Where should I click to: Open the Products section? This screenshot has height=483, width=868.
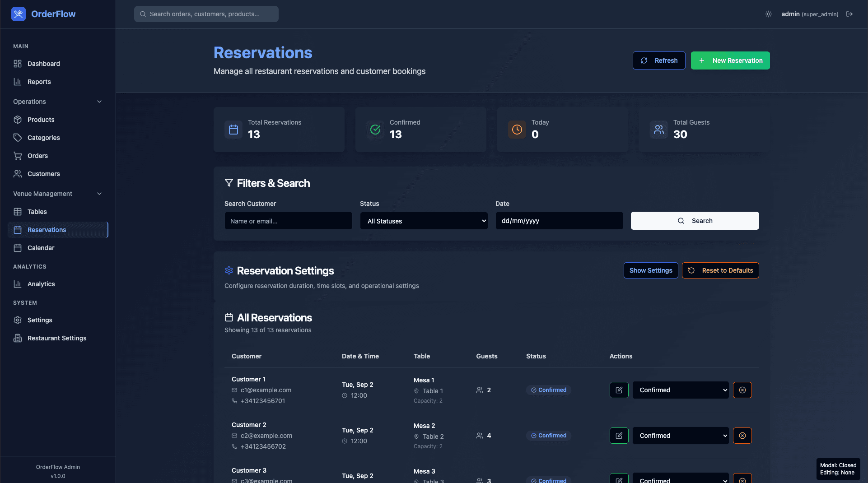pyautogui.click(x=40, y=119)
